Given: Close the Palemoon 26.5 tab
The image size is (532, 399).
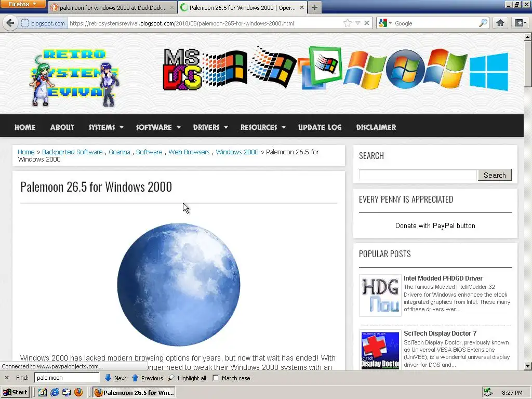Looking at the screenshot, I should [x=302, y=7].
